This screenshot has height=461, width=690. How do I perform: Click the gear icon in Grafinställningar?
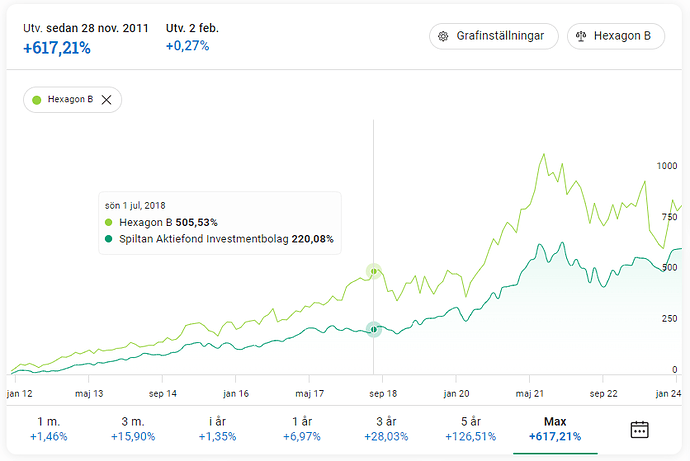pos(443,36)
